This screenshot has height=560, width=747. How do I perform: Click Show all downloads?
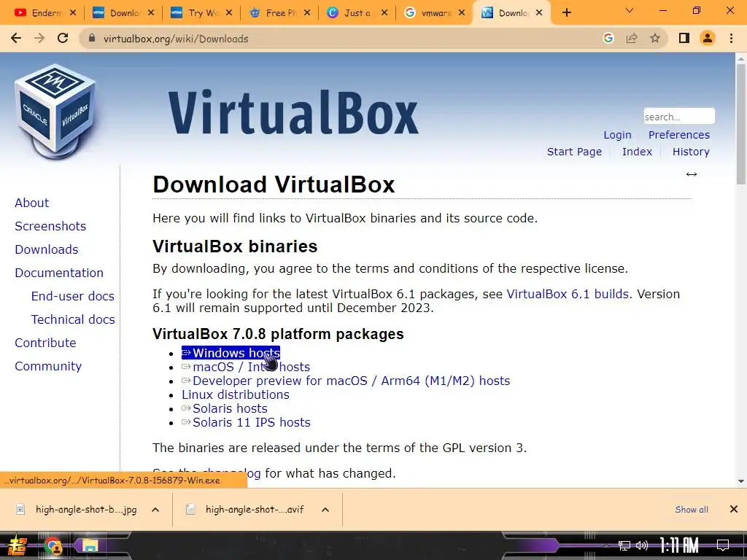tap(692, 510)
